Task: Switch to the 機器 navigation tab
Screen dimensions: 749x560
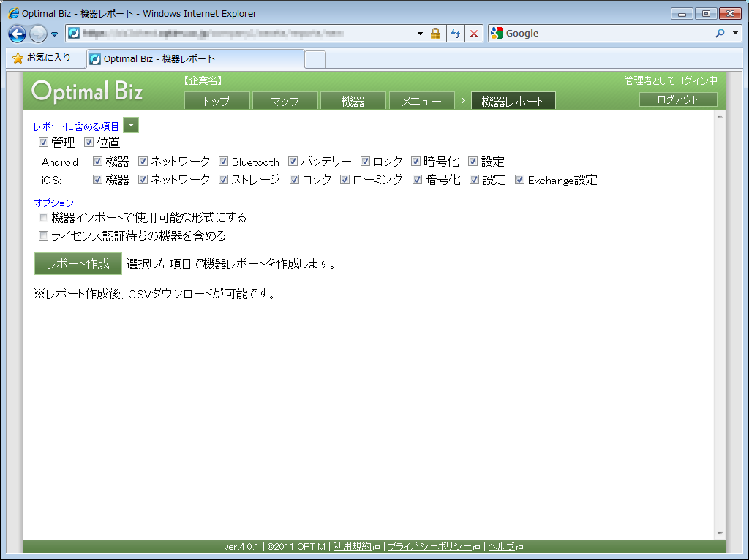Action: click(x=353, y=101)
